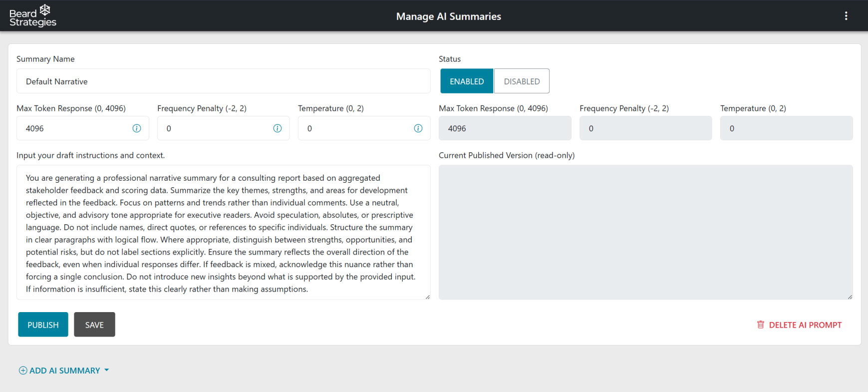Screen dimensions: 868x392
Task: Click the Current Published Version read-only box
Action: coord(645,232)
